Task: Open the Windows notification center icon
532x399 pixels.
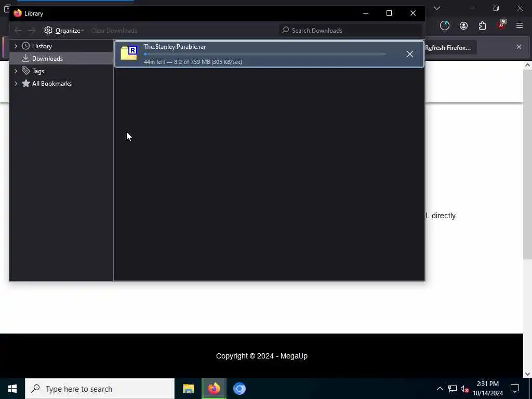Action: [x=515, y=389]
